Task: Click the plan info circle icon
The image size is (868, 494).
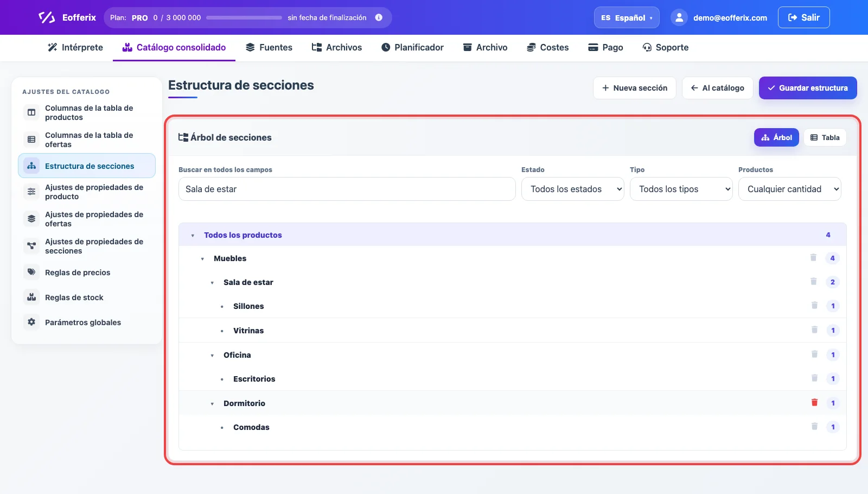Action: pos(379,17)
